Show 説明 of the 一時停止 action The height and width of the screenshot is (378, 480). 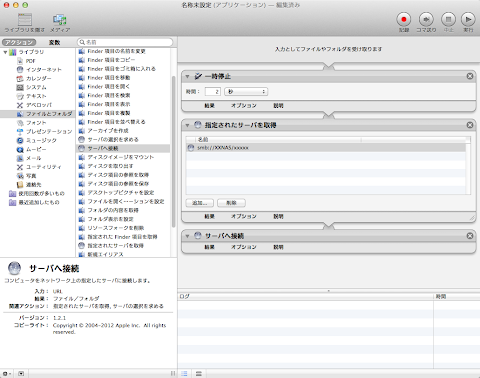click(278, 106)
